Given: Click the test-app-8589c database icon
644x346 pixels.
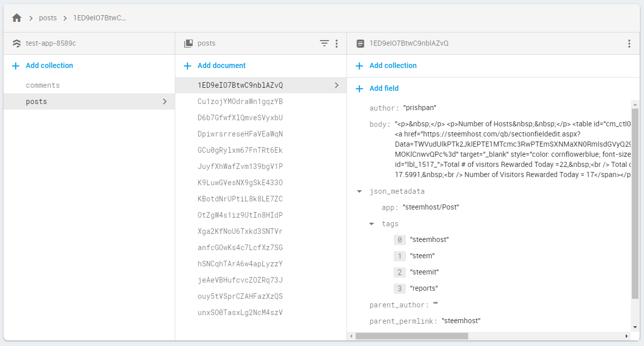Looking at the screenshot, I should [17, 44].
